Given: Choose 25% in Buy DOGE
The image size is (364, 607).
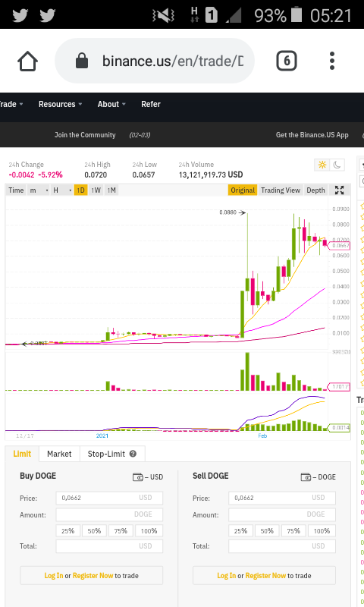Looking at the screenshot, I should click(x=68, y=530).
